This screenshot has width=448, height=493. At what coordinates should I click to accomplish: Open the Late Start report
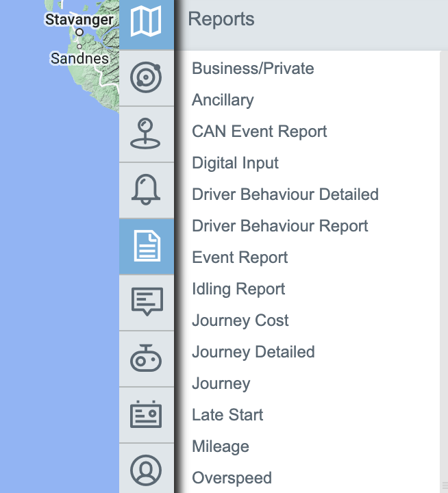[x=227, y=415]
